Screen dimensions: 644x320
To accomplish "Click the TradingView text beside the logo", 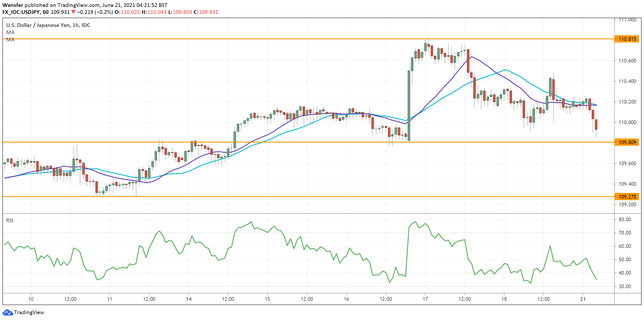I will [29, 312].
